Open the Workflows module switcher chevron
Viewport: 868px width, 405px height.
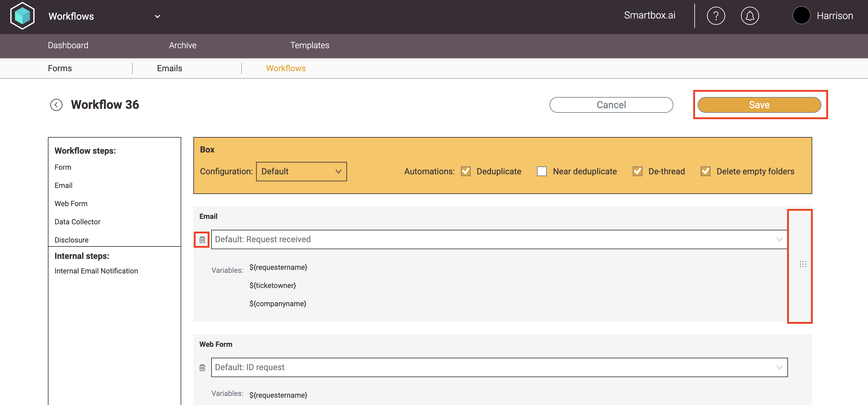click(157, 16)
